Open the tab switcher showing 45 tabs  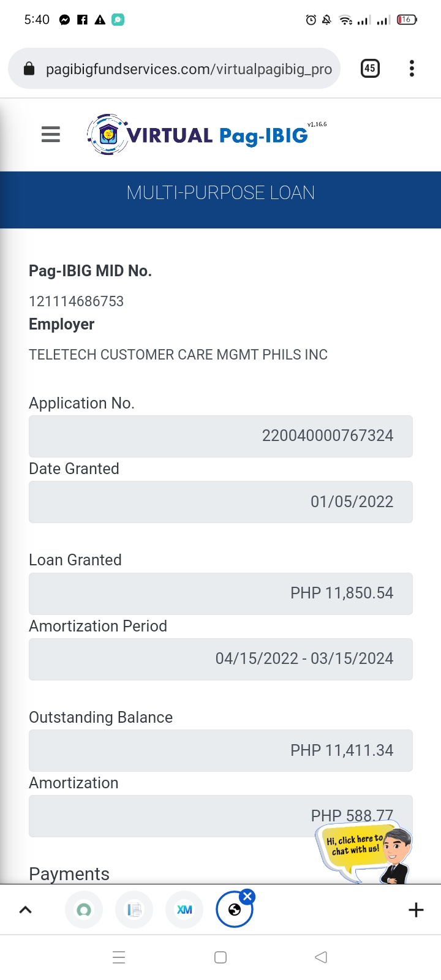(x=370, y=68)
